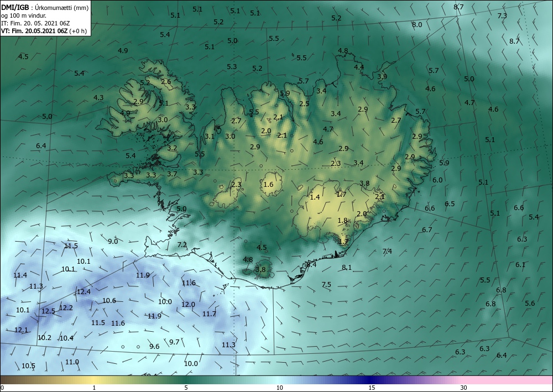Click the 9.0 value in Faxaflói bay
Screen dimensions: 553x392
click(113, 241)
